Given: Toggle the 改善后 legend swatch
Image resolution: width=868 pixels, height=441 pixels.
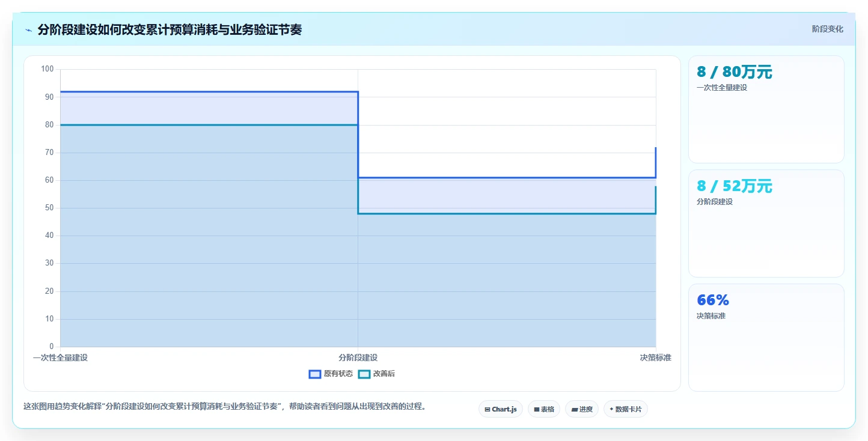Looking at the screenshot, I should 364,374.
